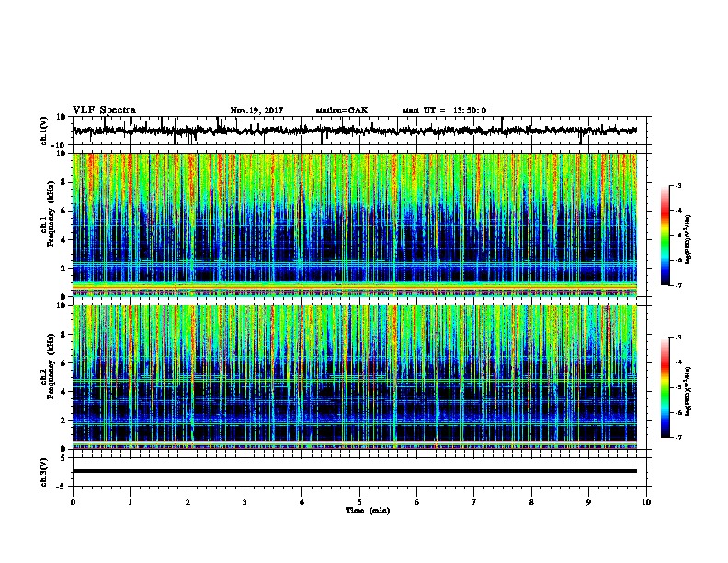The image size is (728, 563).
Task: Click the "4" kHz tick of ch.1 spectrogram
Action: (63, 240)
